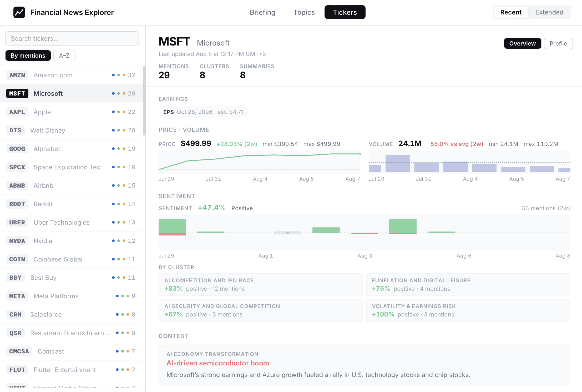The width and height of the screenshot is (582, 392).
Task: Open the AI-driven semiconductor boom link
Action: [218, 363]
